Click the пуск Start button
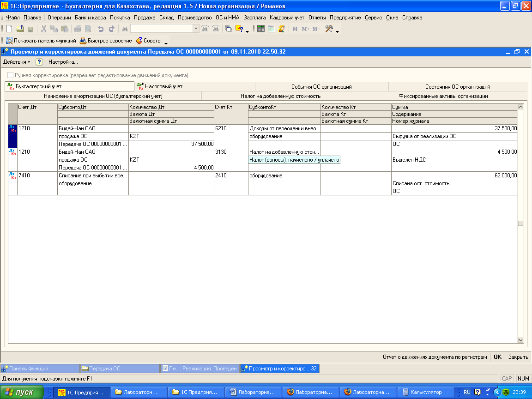 click(x=21, y=392)
